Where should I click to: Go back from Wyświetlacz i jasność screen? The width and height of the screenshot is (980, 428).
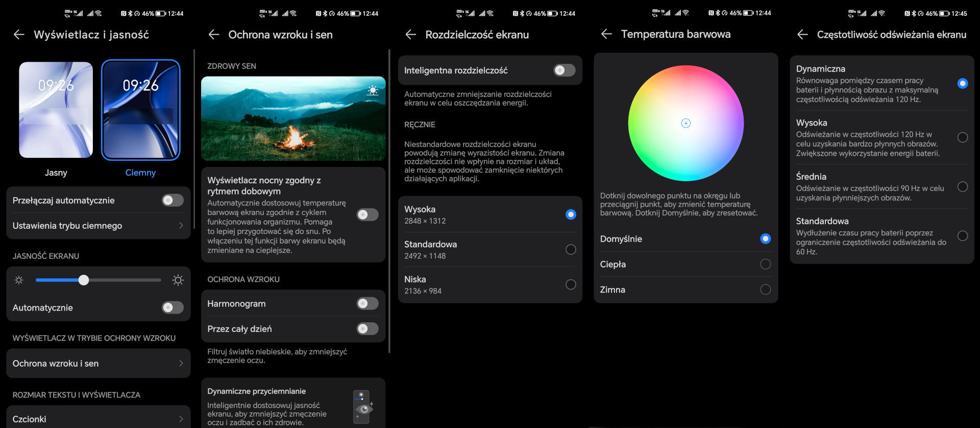19,35
